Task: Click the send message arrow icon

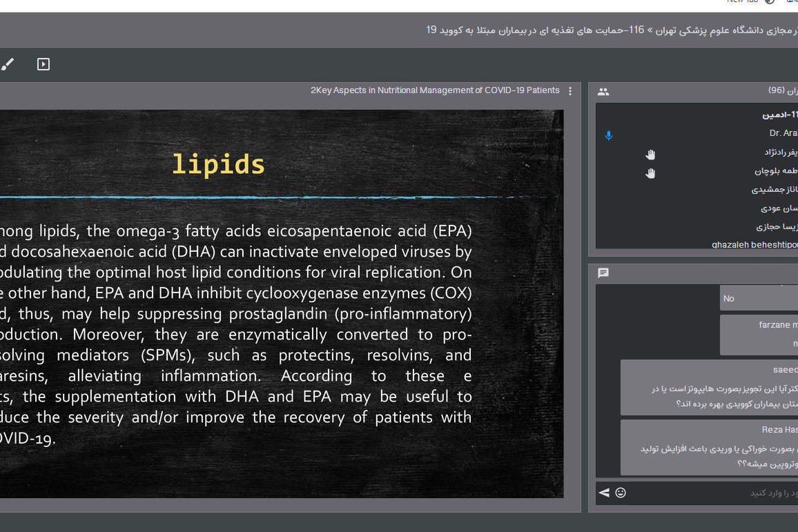Action: (604, 493)
